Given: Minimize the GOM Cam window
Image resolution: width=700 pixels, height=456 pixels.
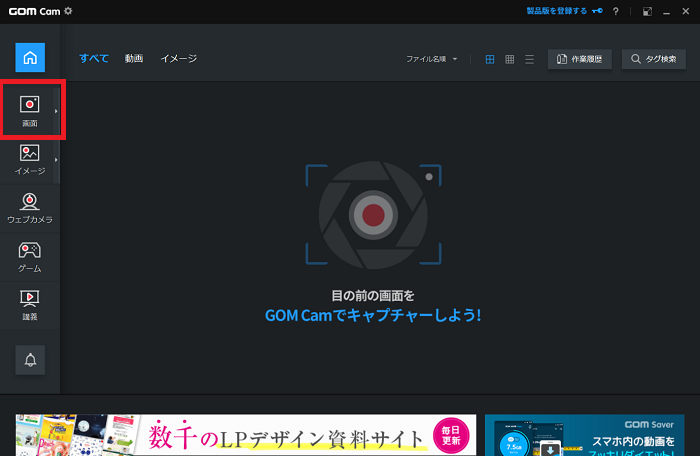Looking at the screenshot, I should click(x=667, y=12).
